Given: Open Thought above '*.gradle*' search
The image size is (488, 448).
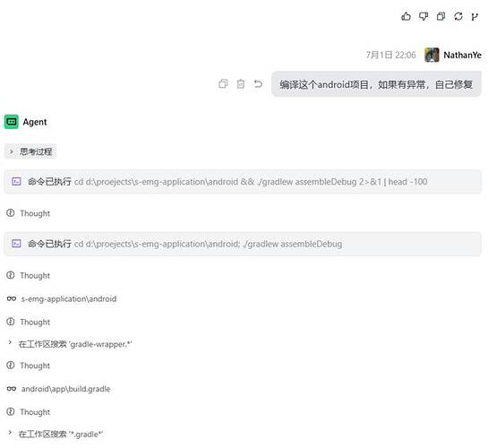Looking at the screenshot, I should click(x=29, y=412).
